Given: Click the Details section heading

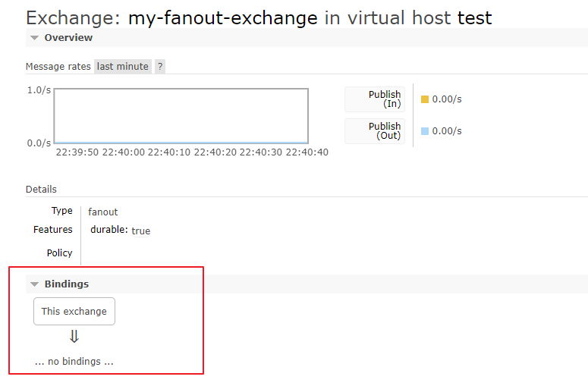Looking at the screenshot, I should [41, 190].
